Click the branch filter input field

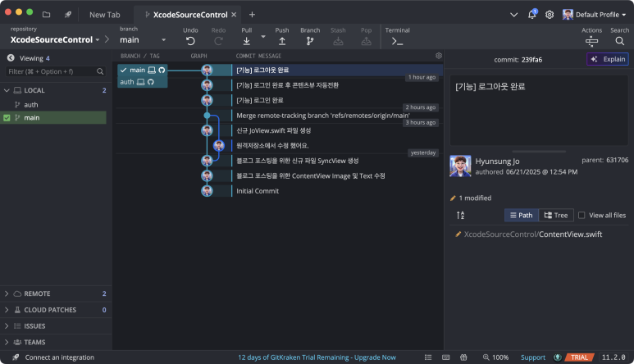click(x=56, y=71)
